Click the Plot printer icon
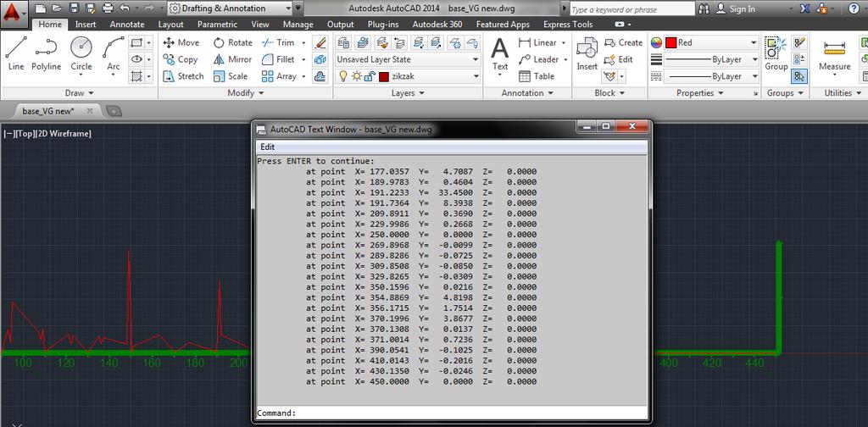868x427 pixels. point(108,8)
